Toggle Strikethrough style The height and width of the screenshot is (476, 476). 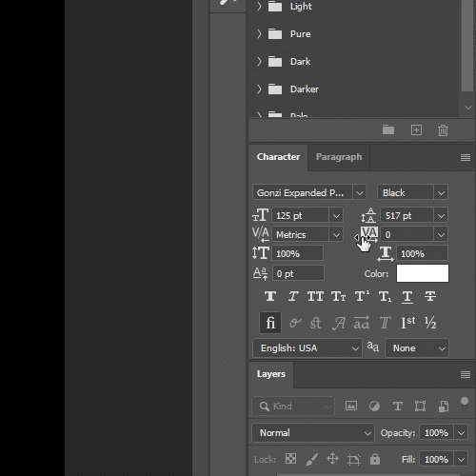click(430, 296)
